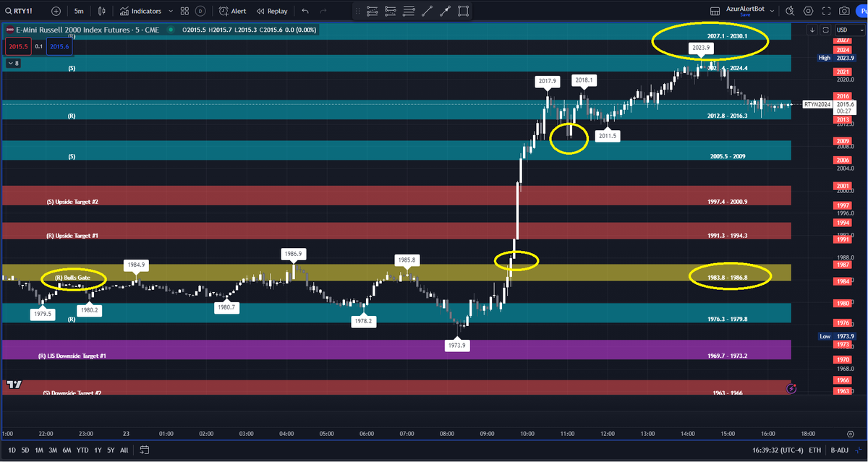This screenshot has height=462, width=868.
Task: Select the 1Y date range
Action: [96, 450]
